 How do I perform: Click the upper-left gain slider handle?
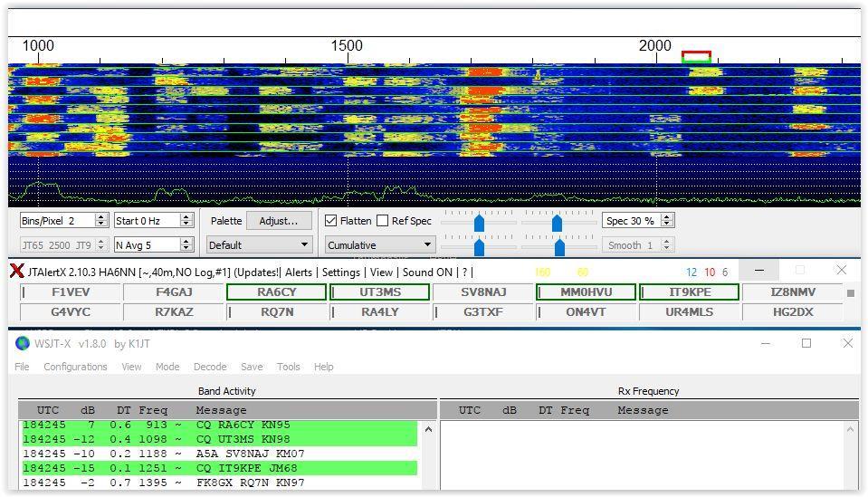(x=480, y=223)
